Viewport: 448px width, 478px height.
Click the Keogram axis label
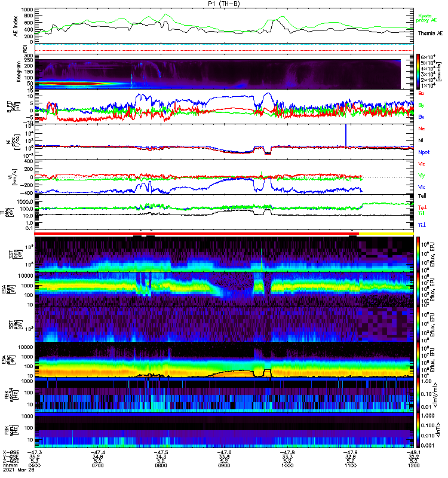click(19, 71)
